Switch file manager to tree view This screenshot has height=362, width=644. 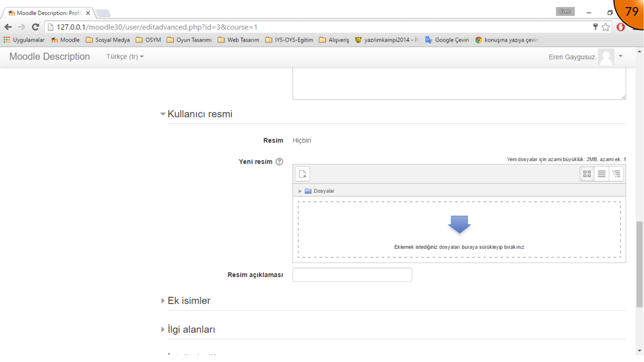point(617,174)
